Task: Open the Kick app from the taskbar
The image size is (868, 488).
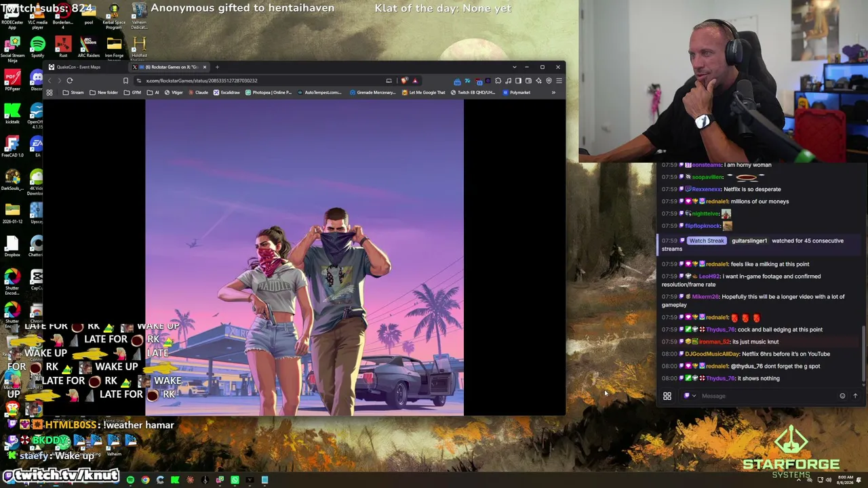Action: click(175, 481)
